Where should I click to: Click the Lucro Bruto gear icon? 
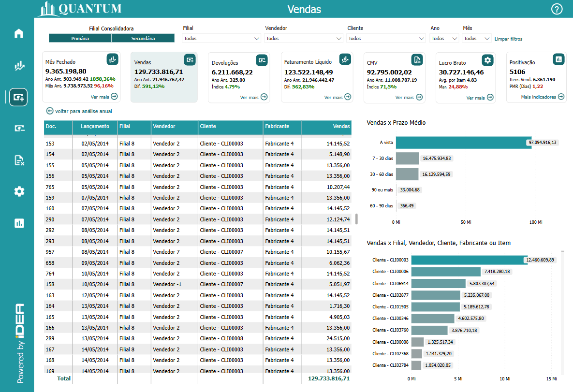(487, 60)
